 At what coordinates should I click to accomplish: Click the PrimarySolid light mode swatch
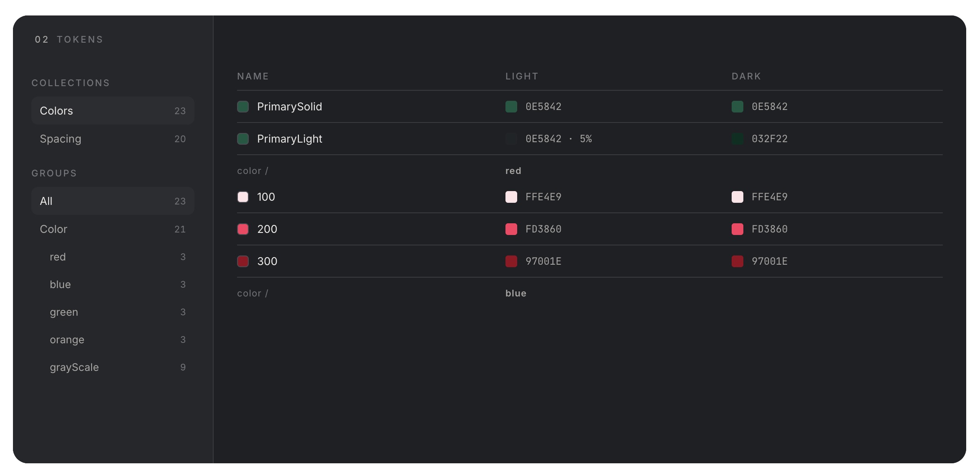click(x=511, y=107)
